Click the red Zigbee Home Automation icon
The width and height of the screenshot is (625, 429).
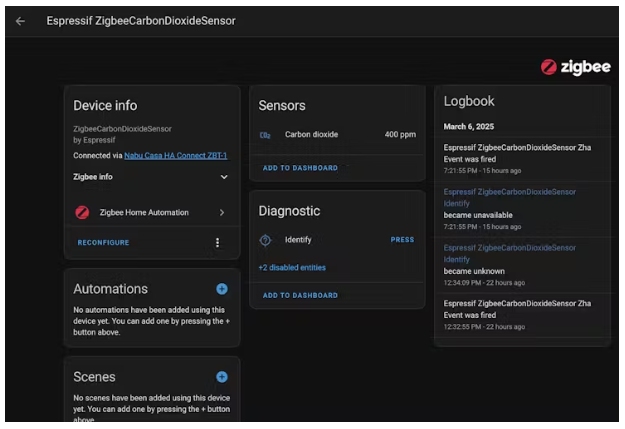[83, 213]
